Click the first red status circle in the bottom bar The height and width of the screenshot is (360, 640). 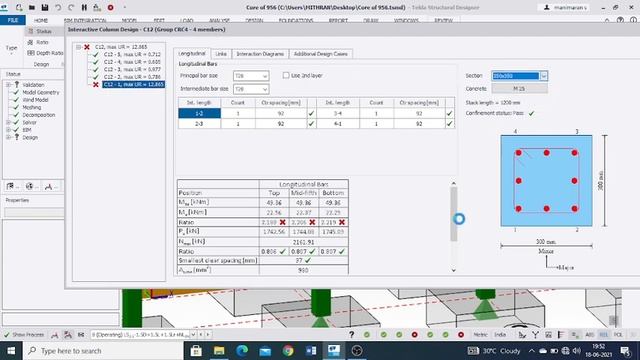point(415,335)
